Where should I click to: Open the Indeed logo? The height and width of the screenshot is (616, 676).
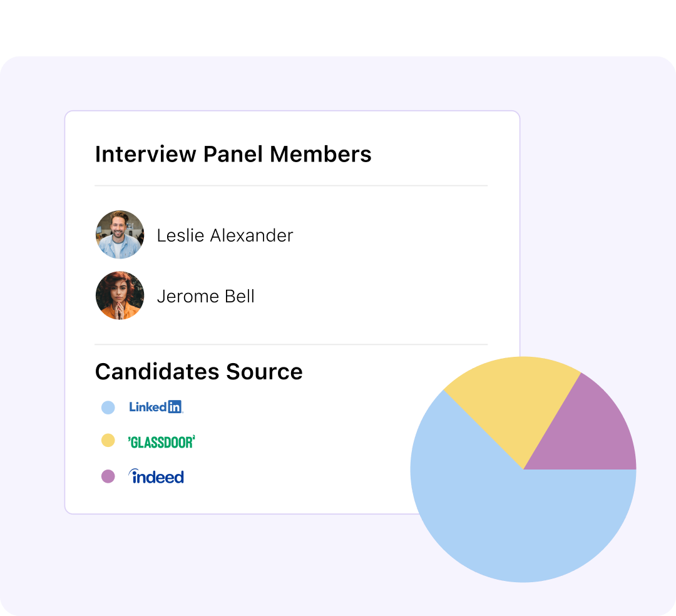point(156,476)
